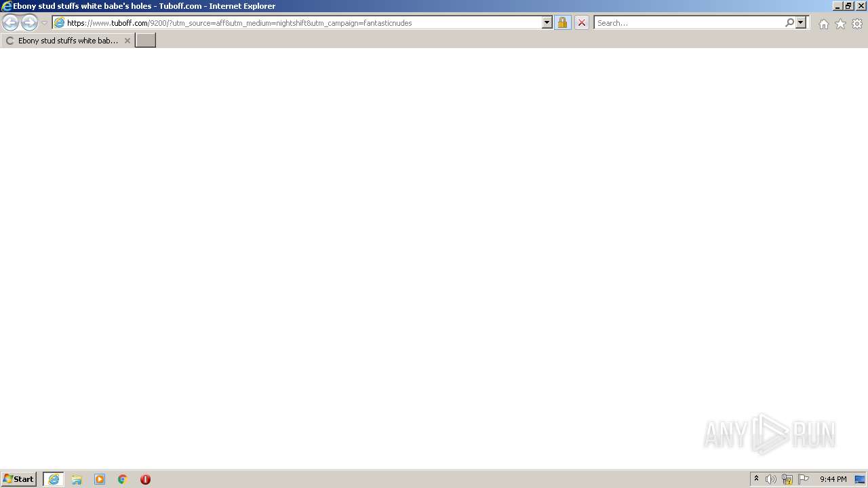Open the red shield taskbar icon
The width and height of the screenshot is (868, 488).
click(145, 479)
